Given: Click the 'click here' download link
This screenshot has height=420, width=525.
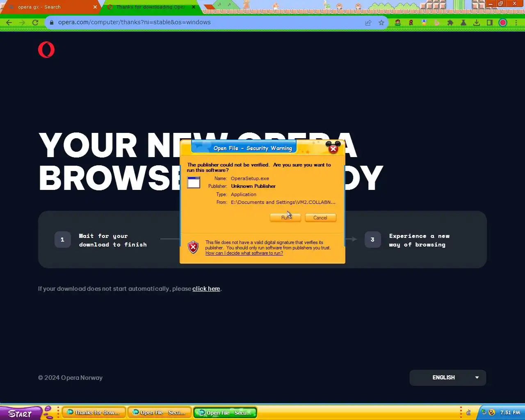Looking at the screenshot, I should (206, 289).
